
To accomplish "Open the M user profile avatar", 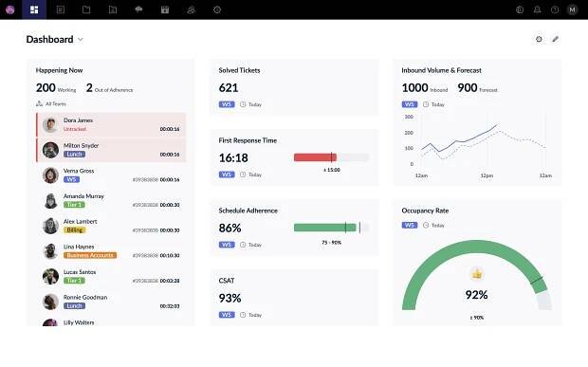I will pyautogui.click(x=572, y=9).
